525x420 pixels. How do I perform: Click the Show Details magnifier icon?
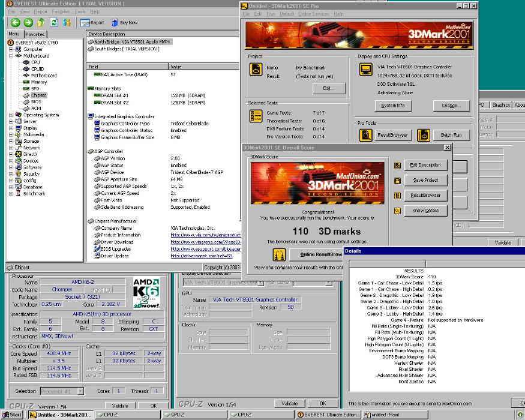point(397,211)
